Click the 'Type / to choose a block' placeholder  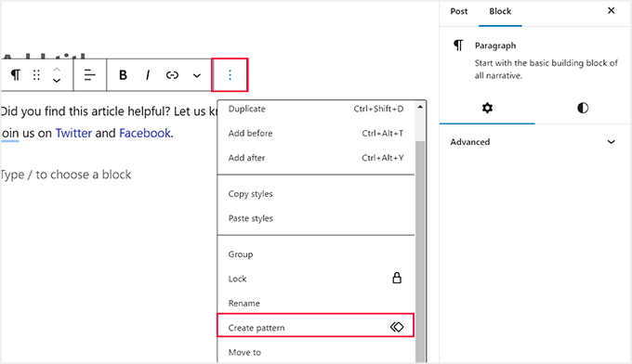point(66,175)
